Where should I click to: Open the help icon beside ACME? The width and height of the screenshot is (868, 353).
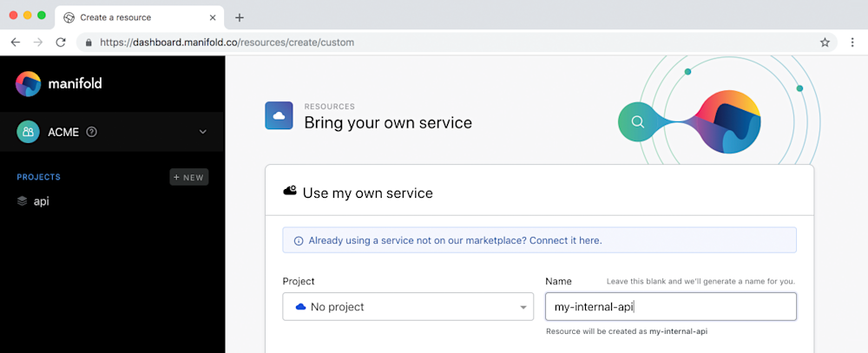pos(92,132)
